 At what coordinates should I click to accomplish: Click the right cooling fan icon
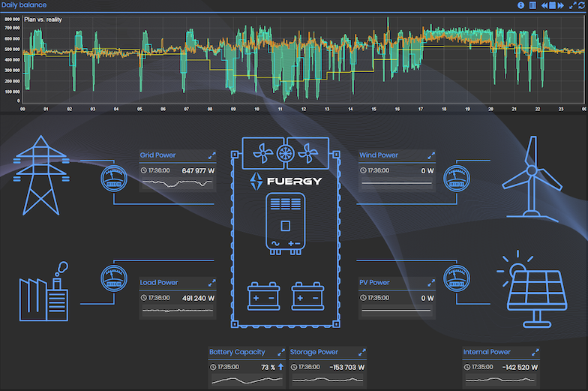pos(308,153)
